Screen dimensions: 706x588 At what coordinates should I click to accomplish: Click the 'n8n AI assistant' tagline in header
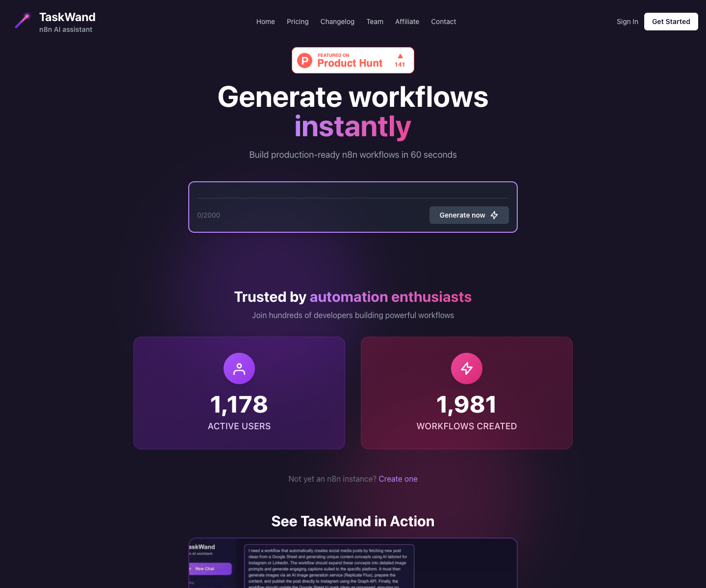click(x=66, y=29)
